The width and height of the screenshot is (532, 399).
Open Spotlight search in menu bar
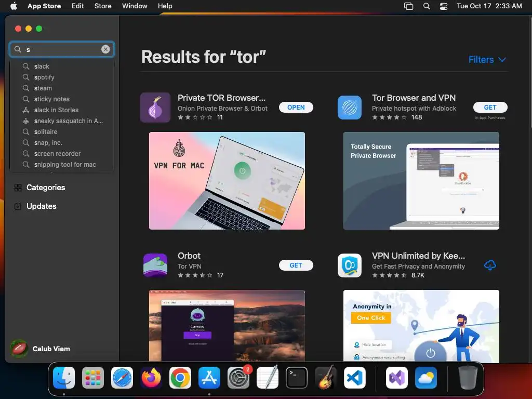pos(427,6)
